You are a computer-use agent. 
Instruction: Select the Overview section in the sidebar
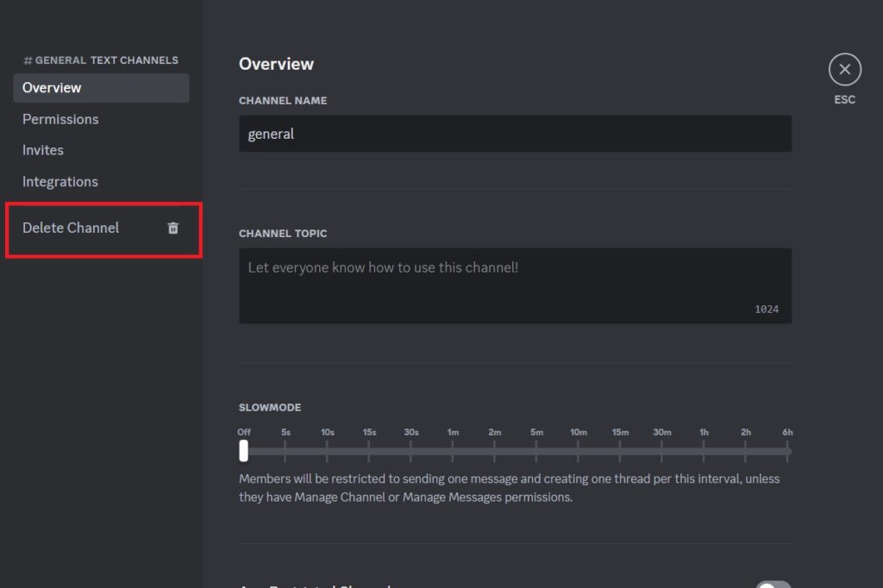coord(52,87)
